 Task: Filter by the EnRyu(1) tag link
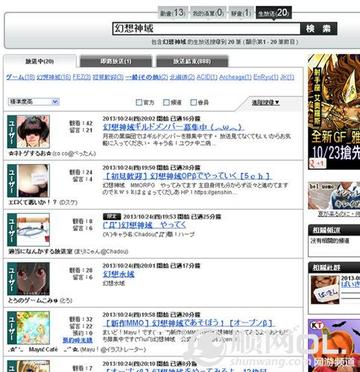(x=266, y=77)
